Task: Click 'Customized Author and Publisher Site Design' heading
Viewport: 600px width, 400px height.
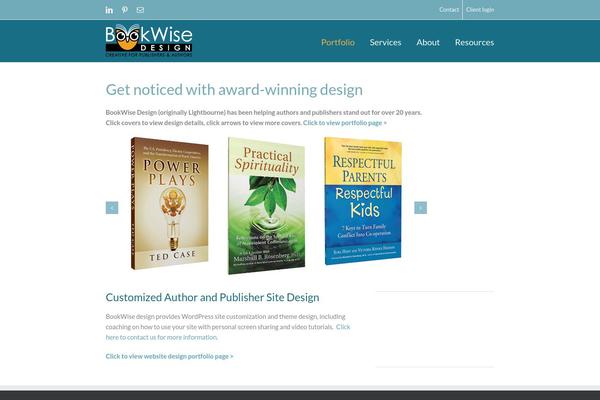Action: 212,297
